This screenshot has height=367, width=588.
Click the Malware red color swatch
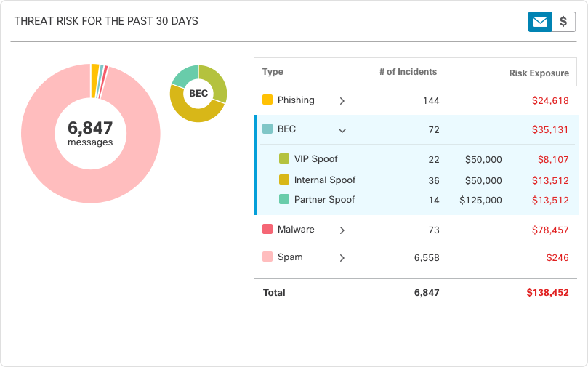click(267, 229)
